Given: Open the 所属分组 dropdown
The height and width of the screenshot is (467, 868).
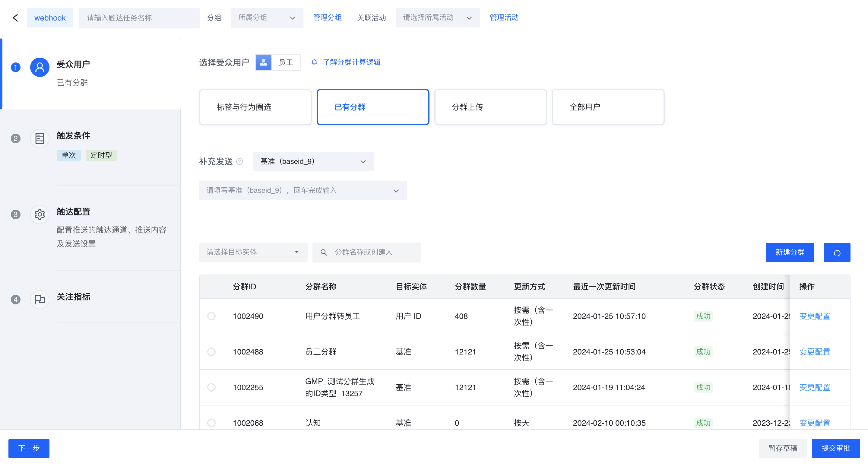Looking at the screenshot, I should tap(267, 18).
